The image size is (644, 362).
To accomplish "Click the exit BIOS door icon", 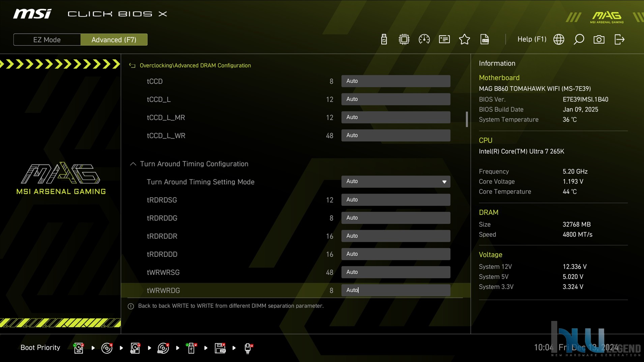I will click(x=619, y=39).
